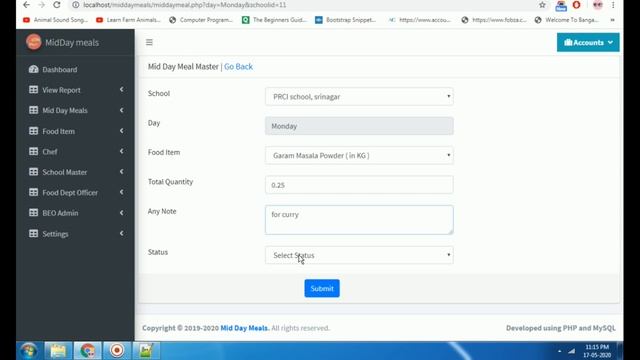Click the Opera extension icon
Image resolution: width=640 pixels, height=360 pixels.
click(576, 5)
